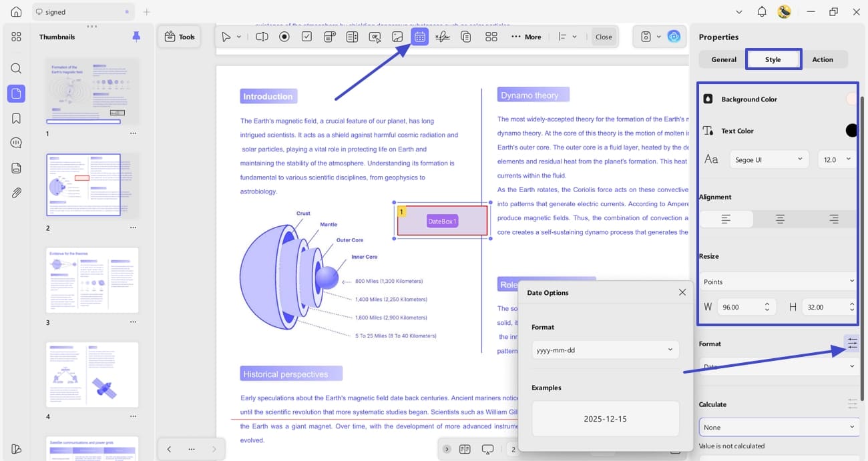Click the width 96.00 input
The height and width of the screenshot is (461, 868).
tap(740, 307)
